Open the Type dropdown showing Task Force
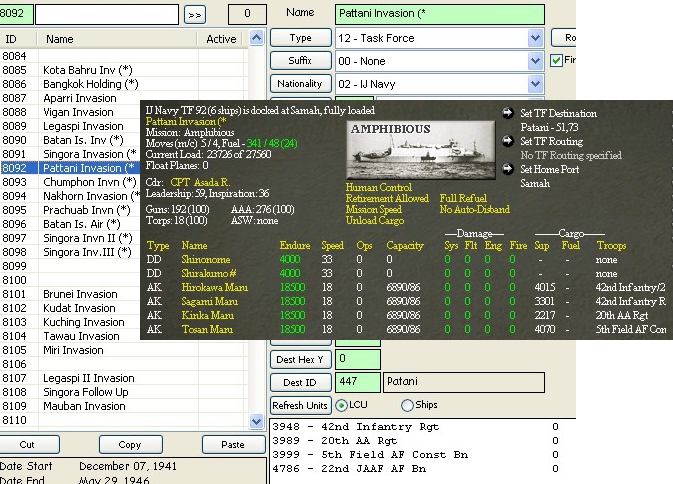The height and width of the screenshot is (484, 673). 536,37
